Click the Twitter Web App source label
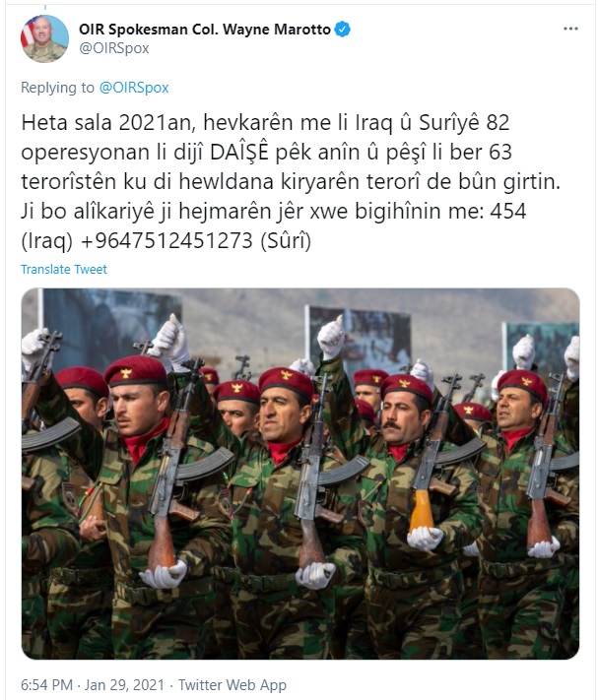 point(233,684)
